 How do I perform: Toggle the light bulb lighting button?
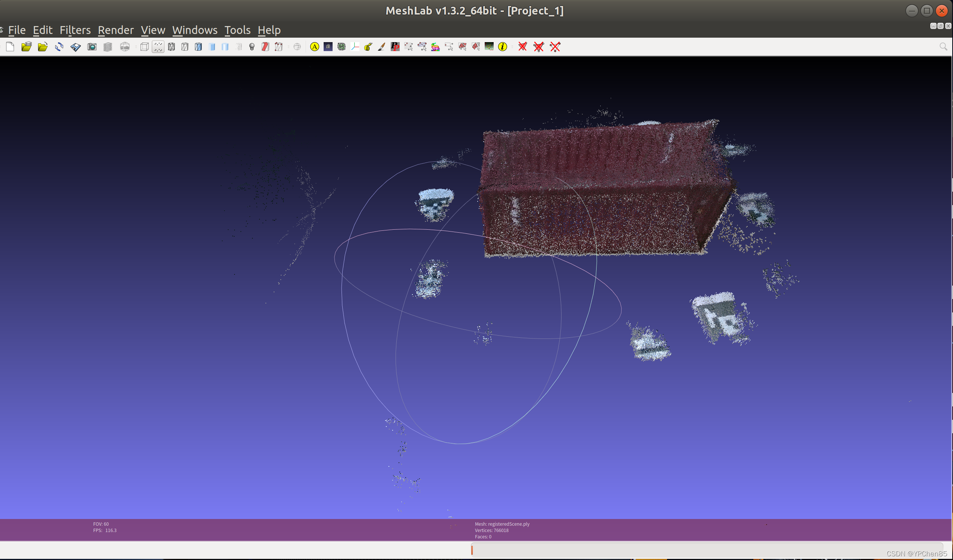pyautogui.click(x=252, y=47)
